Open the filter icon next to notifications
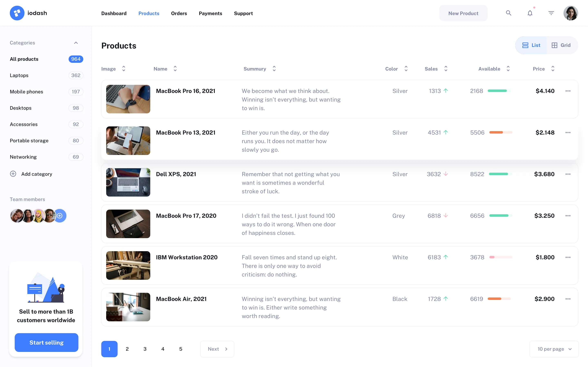Screen dimensions: 588x367 point(551,13)
